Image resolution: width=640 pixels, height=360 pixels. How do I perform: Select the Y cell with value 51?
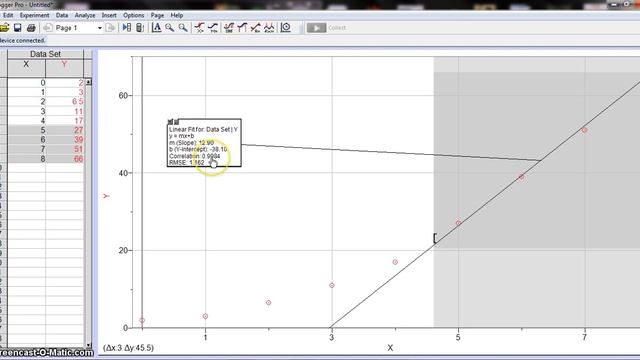[64, 149]
